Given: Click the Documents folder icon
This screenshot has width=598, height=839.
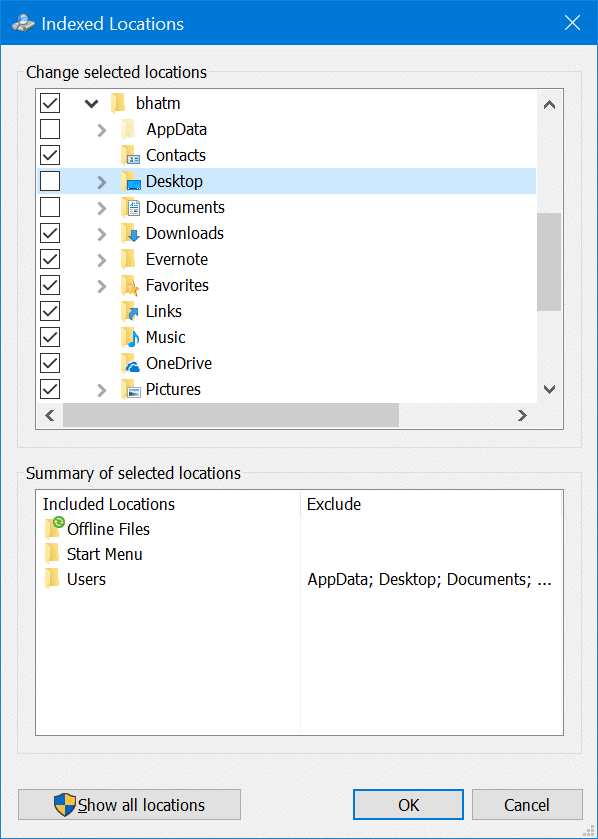Looking at the screenshot, I should click(x=131, y=208).
